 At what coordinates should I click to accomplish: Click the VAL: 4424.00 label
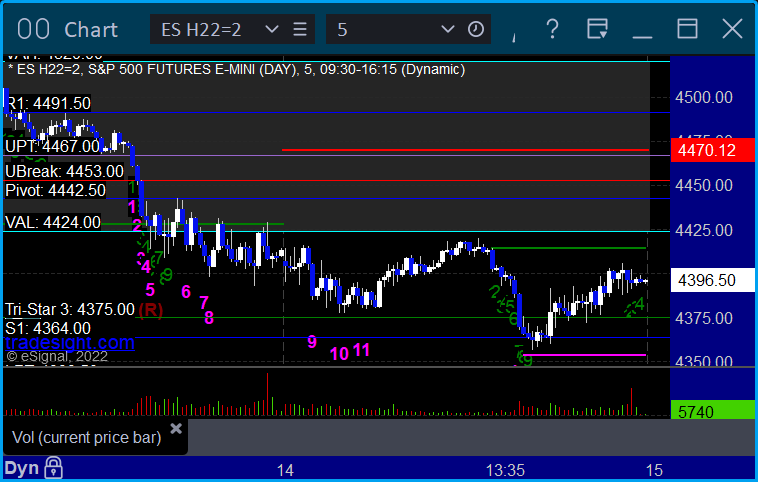click(x=53, y=222)
